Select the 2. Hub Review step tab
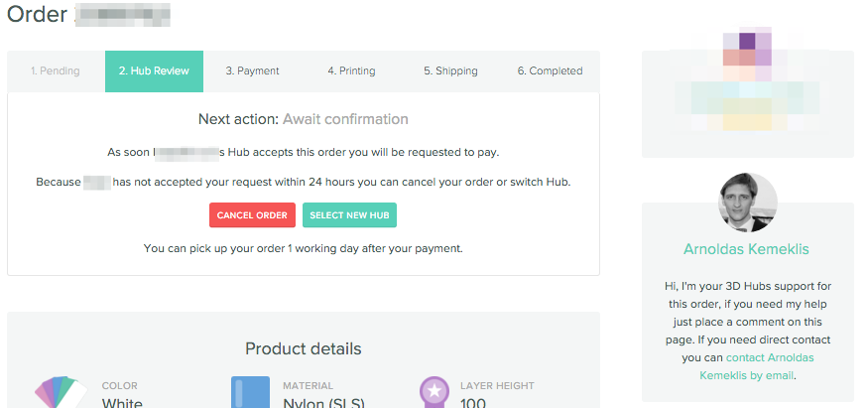This screenshot has width=868, height=408. pos(154,71)
